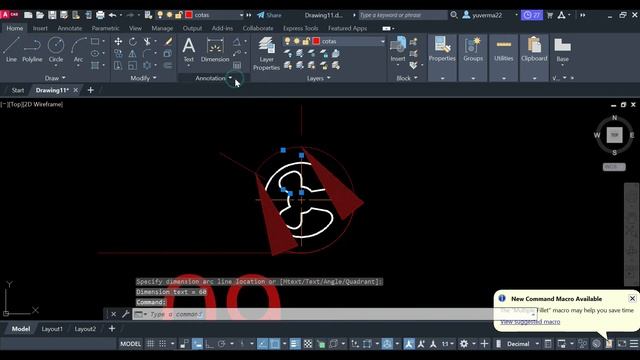Image resolution: width=640 pixels, height=360 pixels.
Task: Click the Groups panel button
Action: point(473,49)
